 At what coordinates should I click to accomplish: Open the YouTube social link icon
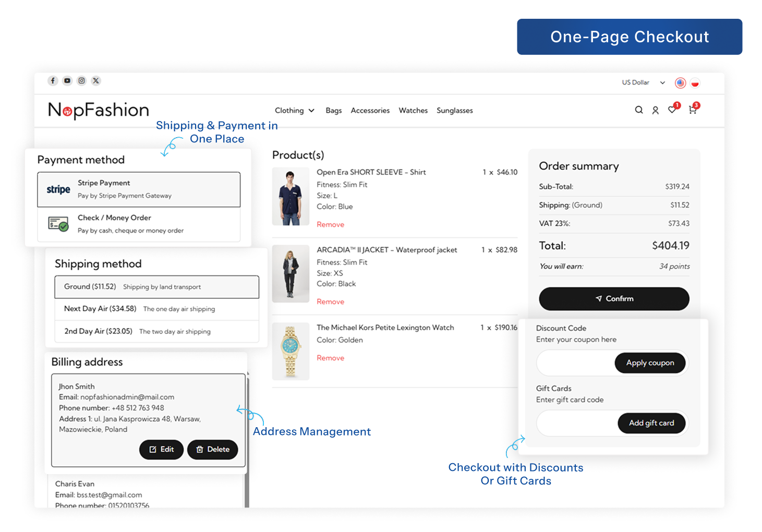coord(67,81)
